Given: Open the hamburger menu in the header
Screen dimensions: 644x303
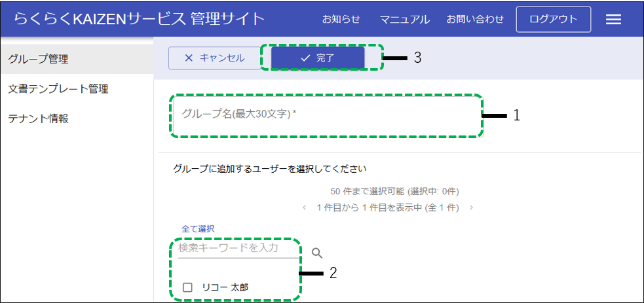Looking at the screenshot, I should 613,20.
